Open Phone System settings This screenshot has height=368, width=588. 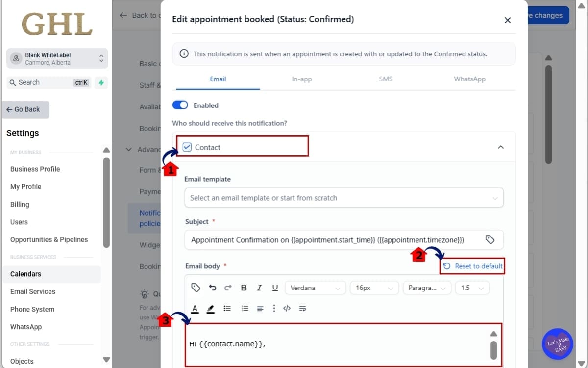(x=32, y=309)
